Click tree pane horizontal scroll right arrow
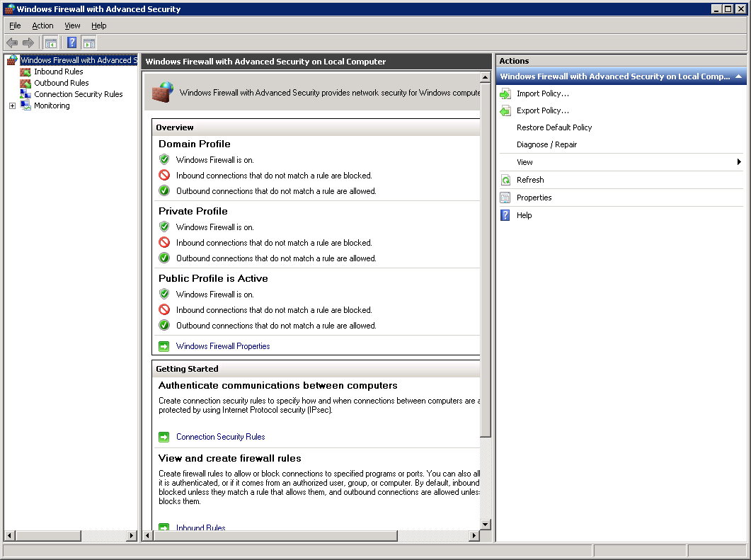 (x=131, y=535)
